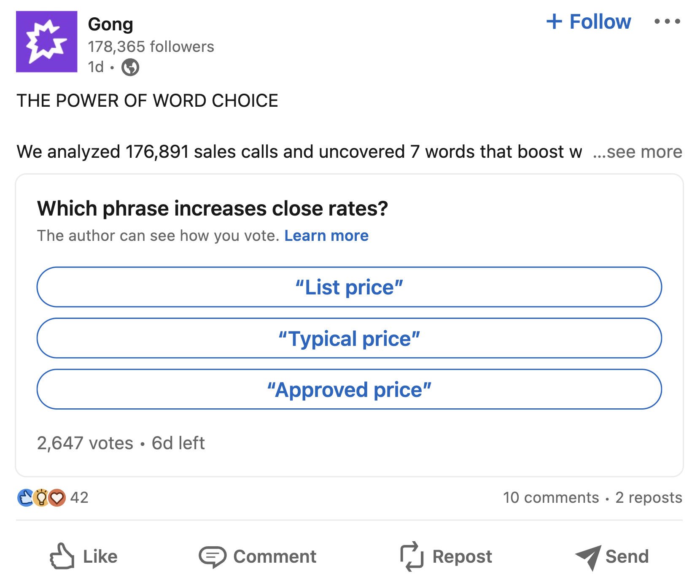Open the Gong company logo
700x588 pixels.
46,41
